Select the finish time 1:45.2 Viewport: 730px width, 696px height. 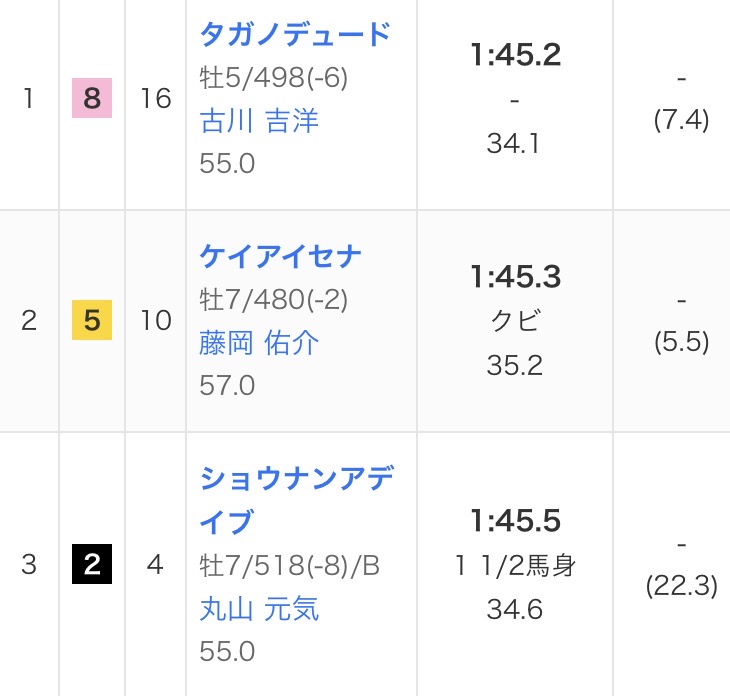(515, 56)
